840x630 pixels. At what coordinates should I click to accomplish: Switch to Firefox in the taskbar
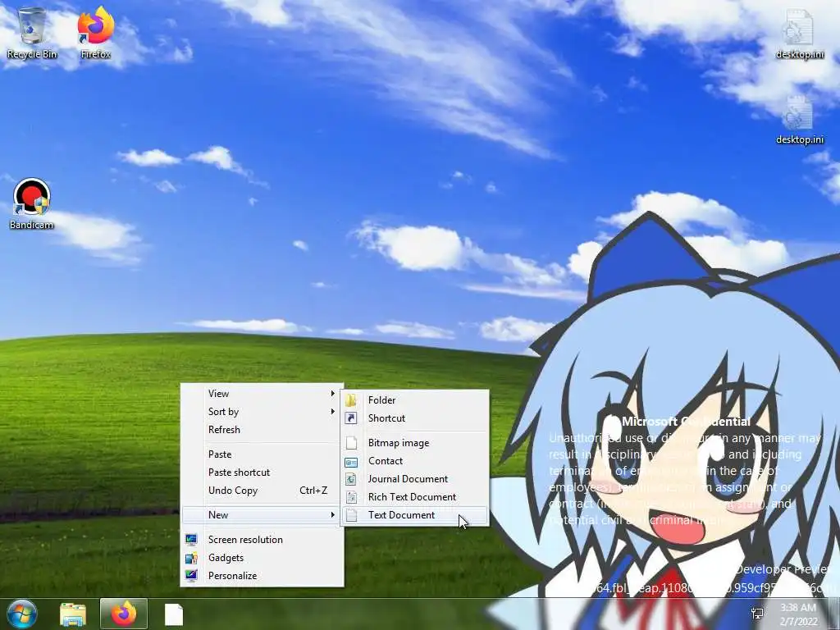(124, 614)
